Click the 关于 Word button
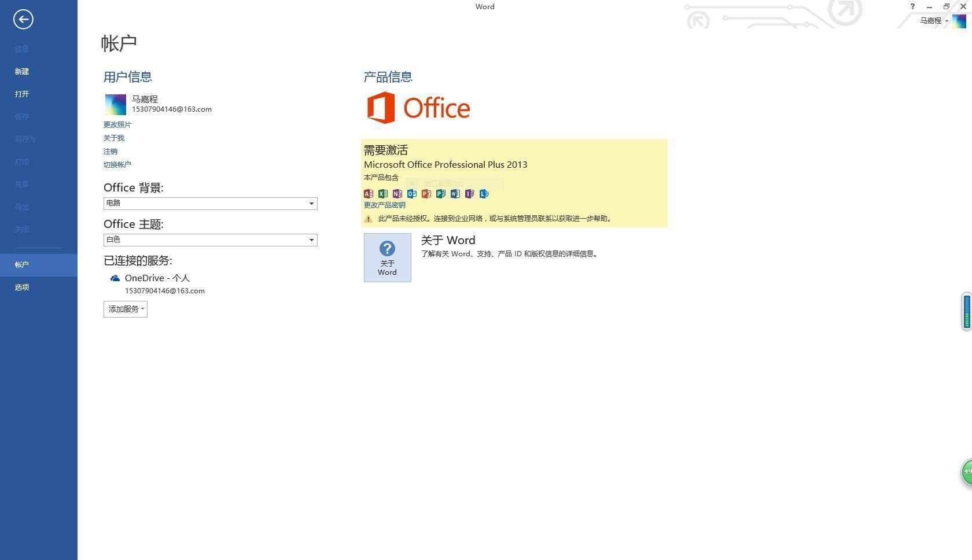The height and width of the screenshot is (560, 972). (388, 258)
